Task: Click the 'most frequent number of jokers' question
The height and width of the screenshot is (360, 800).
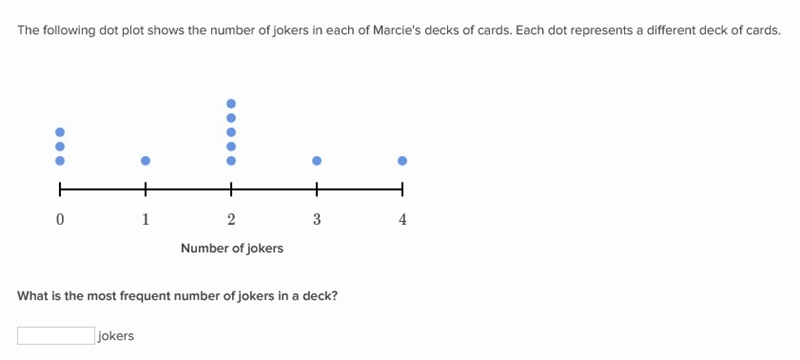Action: [x=178, y=296]
